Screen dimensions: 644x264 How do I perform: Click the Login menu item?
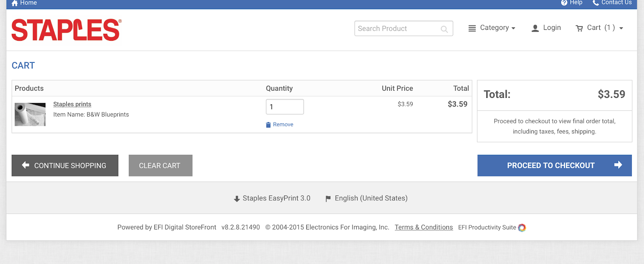click(x=551, y=28)
